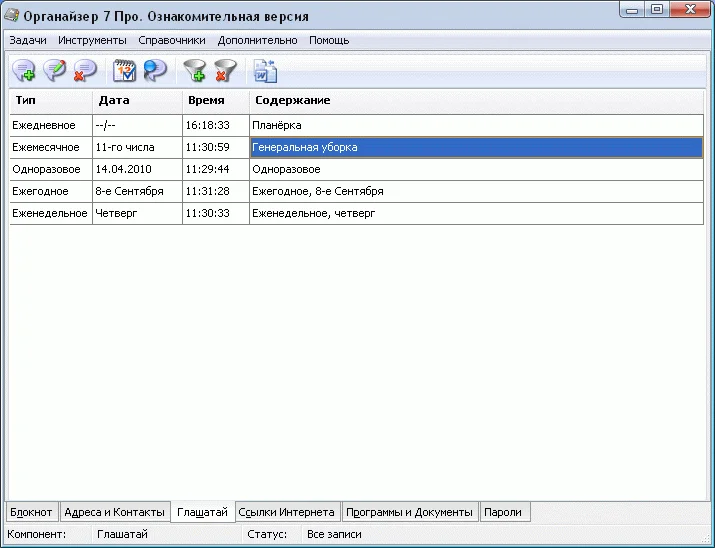Switch to the Блокнот tab
Screen dimensions: 715x548
tap(31, 512)
